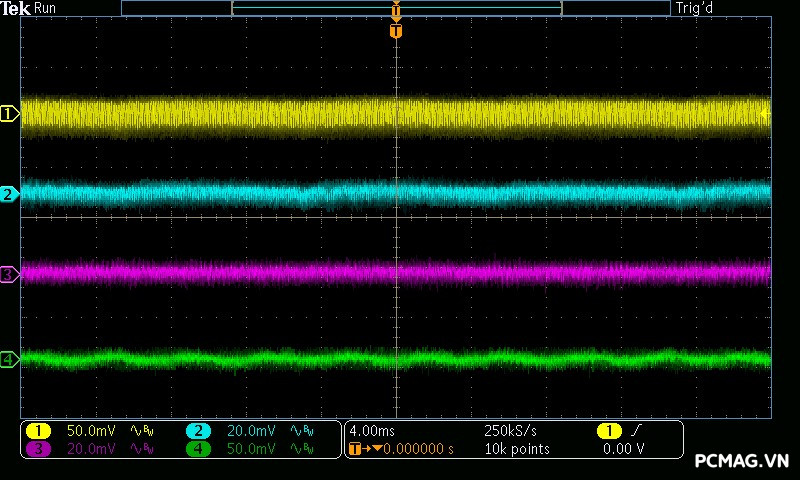Click the channel 1 yellow ground marker
The width and height of the screenshot is (800, 480).
(x=9, y=114)
